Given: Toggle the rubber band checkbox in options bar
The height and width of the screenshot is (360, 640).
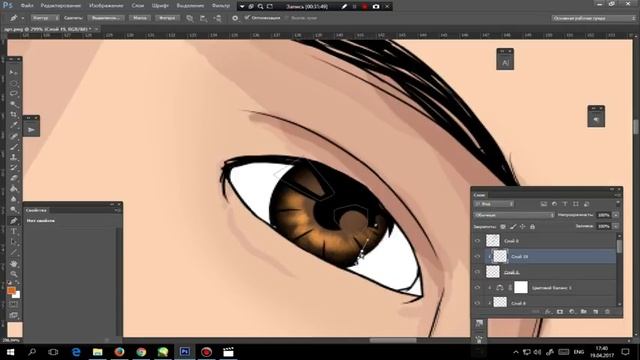Looking at the screenshot, I should tap(287, 18).
